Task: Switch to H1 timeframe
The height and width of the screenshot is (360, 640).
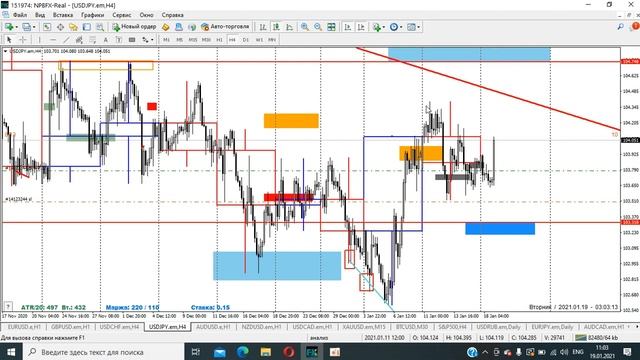Action: (220, 40)
